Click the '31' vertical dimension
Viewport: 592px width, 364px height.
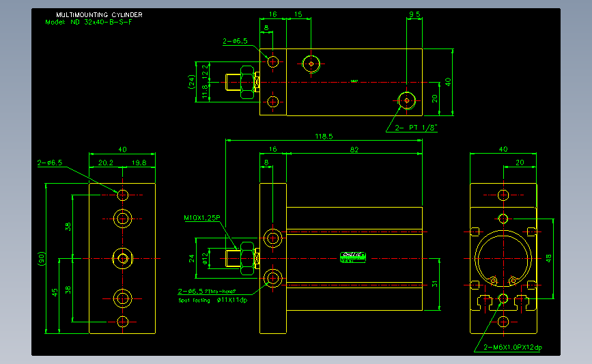(x=434, y=284)
